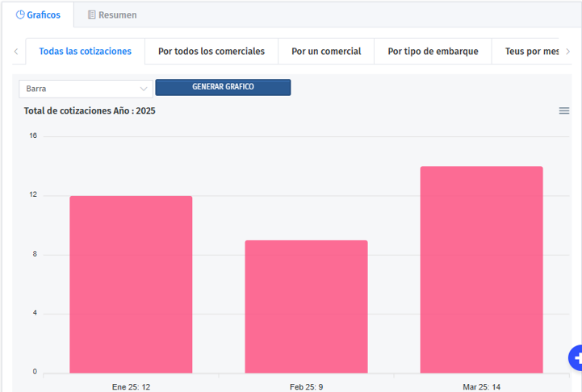Click the January 2025 pink bar
Viewport: 582px width, 392px height.
tap(131, 284)
